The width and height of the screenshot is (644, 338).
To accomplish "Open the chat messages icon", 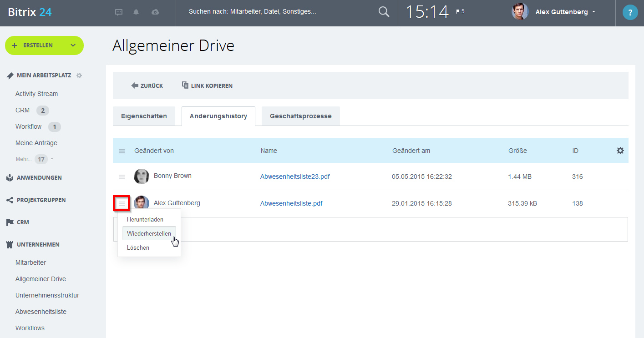I will [118, 12].
